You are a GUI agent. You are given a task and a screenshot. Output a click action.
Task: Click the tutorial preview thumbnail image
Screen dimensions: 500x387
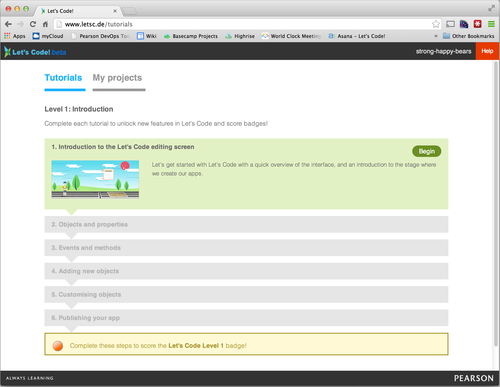(95, 179)
